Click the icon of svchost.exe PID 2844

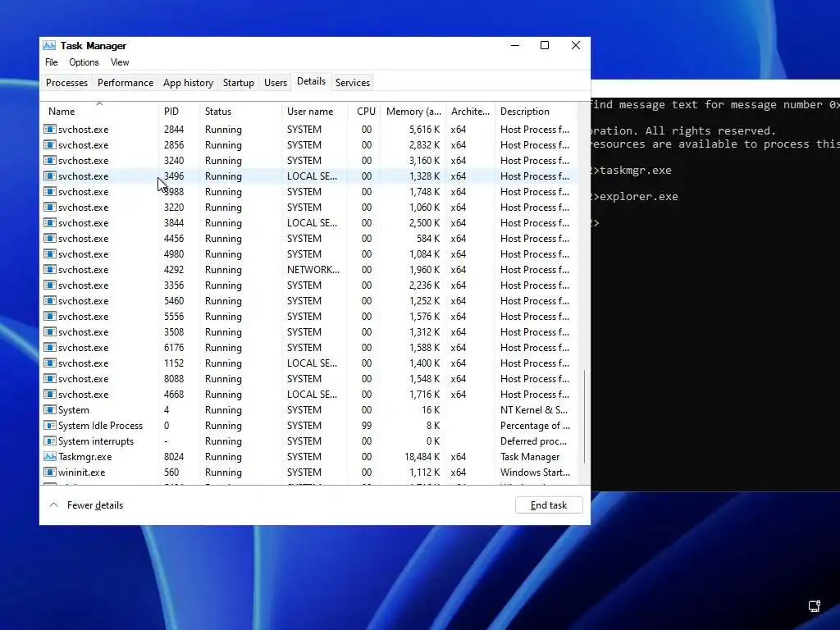tap(50, 129)
